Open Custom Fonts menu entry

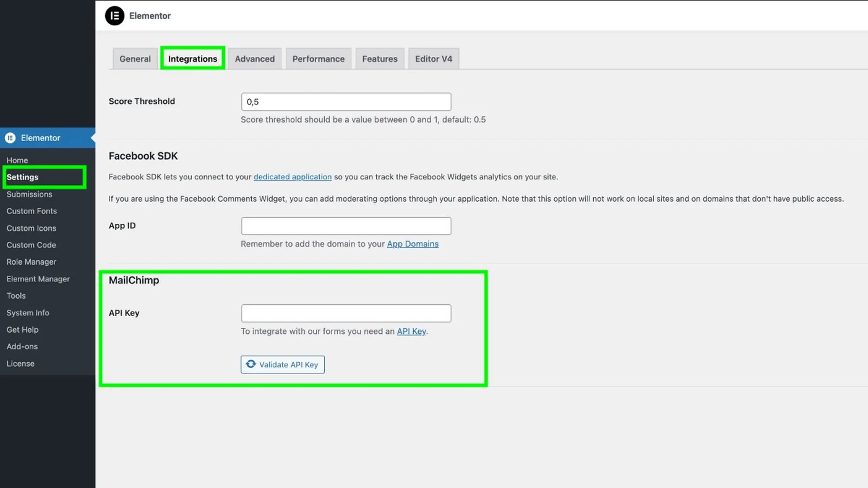click(32, 211)
